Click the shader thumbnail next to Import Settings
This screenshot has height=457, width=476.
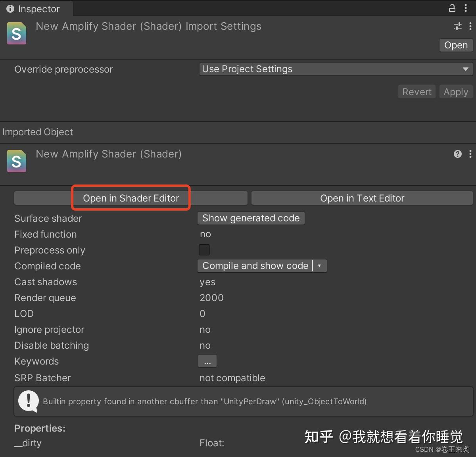16,33
